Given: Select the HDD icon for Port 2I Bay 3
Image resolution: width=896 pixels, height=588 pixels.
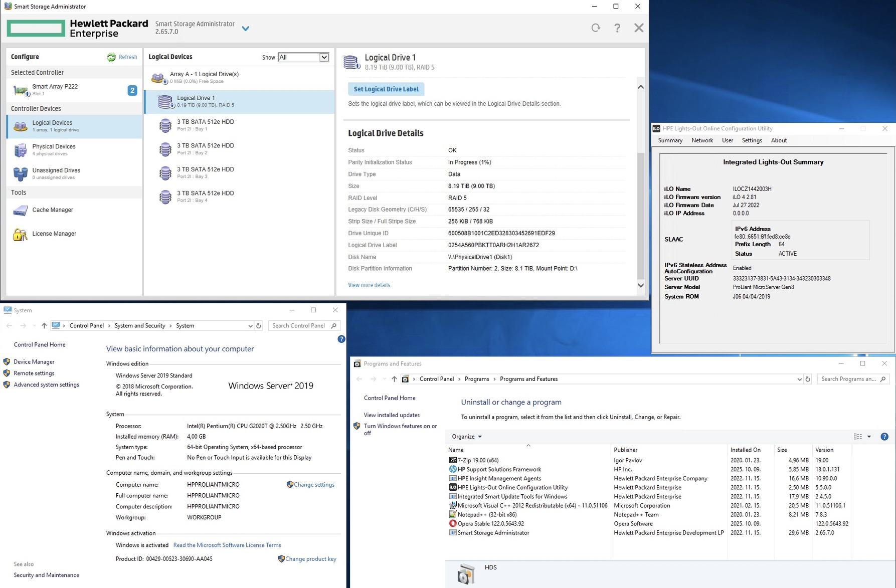Looking at the screenshot, I should [x=165, y=173].
